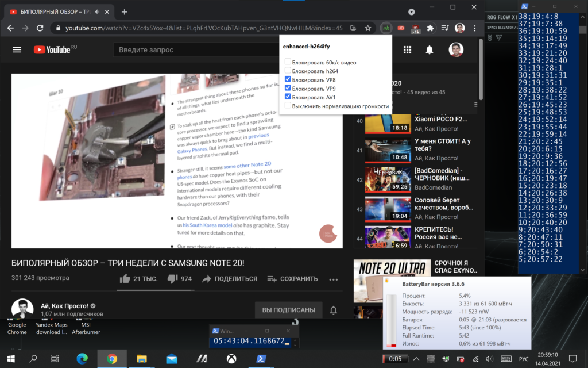Click the ПОДЕЛИТЬСЯ share button

click(230, 279)
